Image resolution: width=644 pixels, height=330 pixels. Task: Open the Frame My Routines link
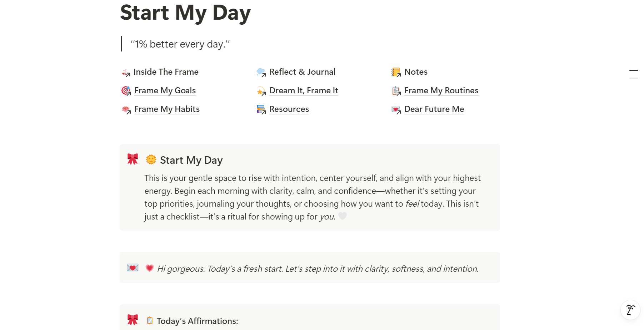441,90
